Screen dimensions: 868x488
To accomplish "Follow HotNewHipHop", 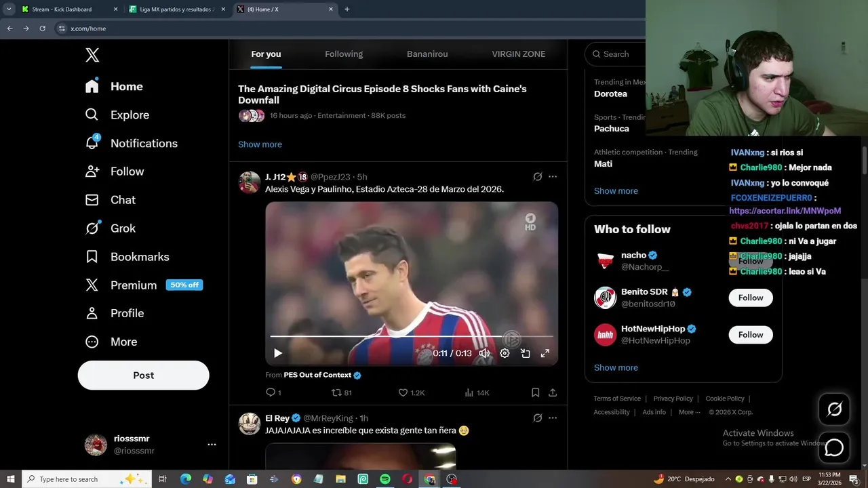I will (x=751, y=335).
